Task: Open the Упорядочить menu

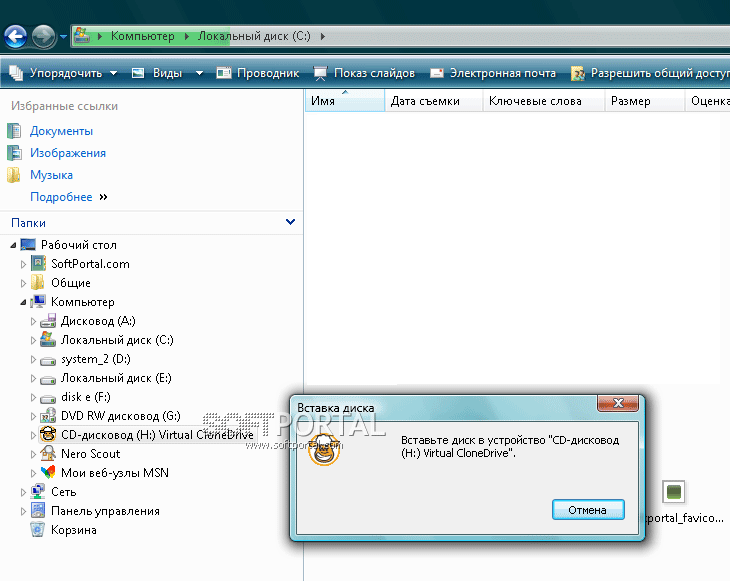Action: point(66,73)
